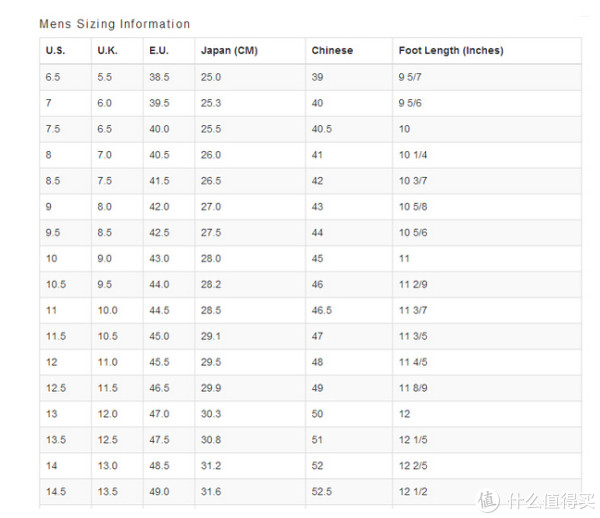Select the U.S. column header
Screen dimensions: 600x518
(55, 50)
